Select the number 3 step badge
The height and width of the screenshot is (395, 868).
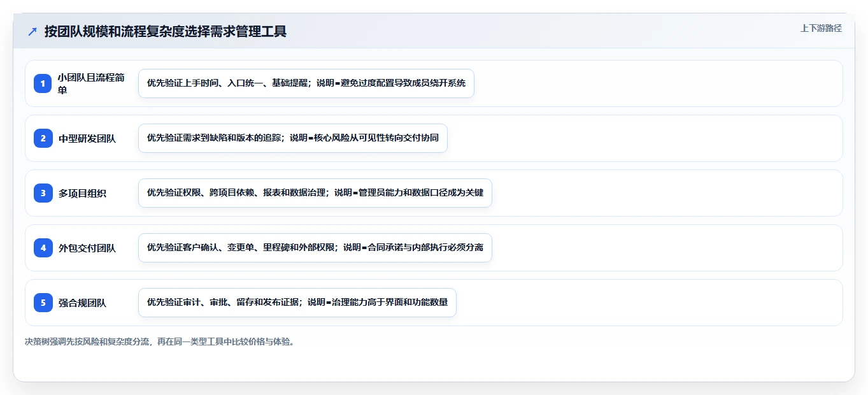pyautogui.click(x=43, y=193)
